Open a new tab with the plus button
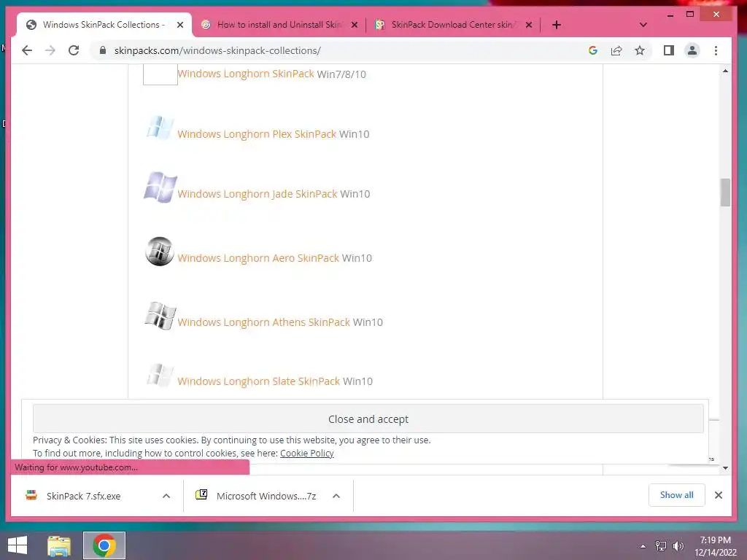Screen dimensions: 747x560 (557, 25)
